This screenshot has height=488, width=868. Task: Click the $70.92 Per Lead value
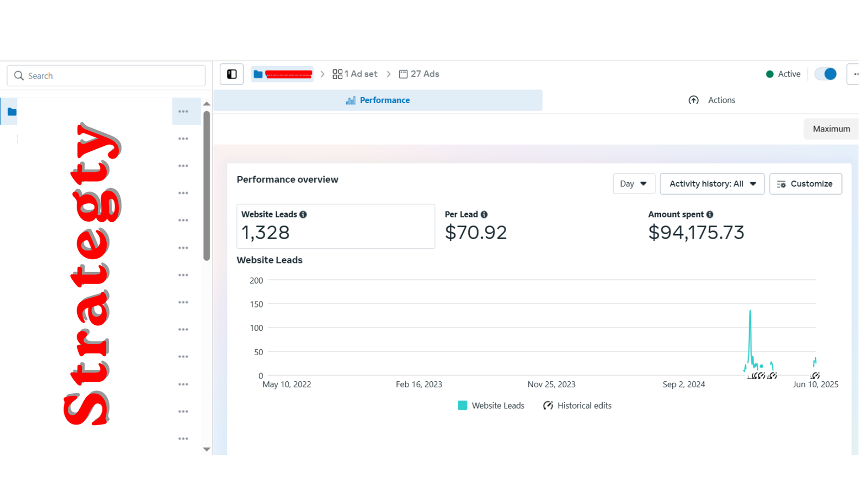click(x=476, y=233)
